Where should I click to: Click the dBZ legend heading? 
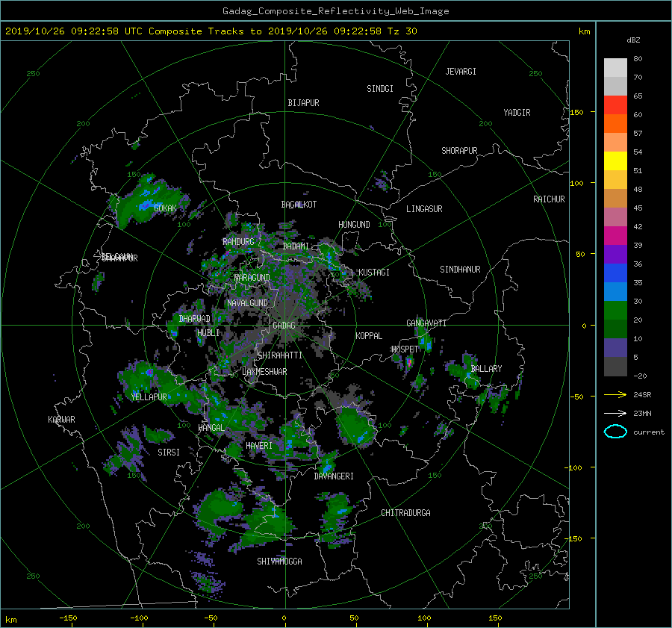(633, 40)
